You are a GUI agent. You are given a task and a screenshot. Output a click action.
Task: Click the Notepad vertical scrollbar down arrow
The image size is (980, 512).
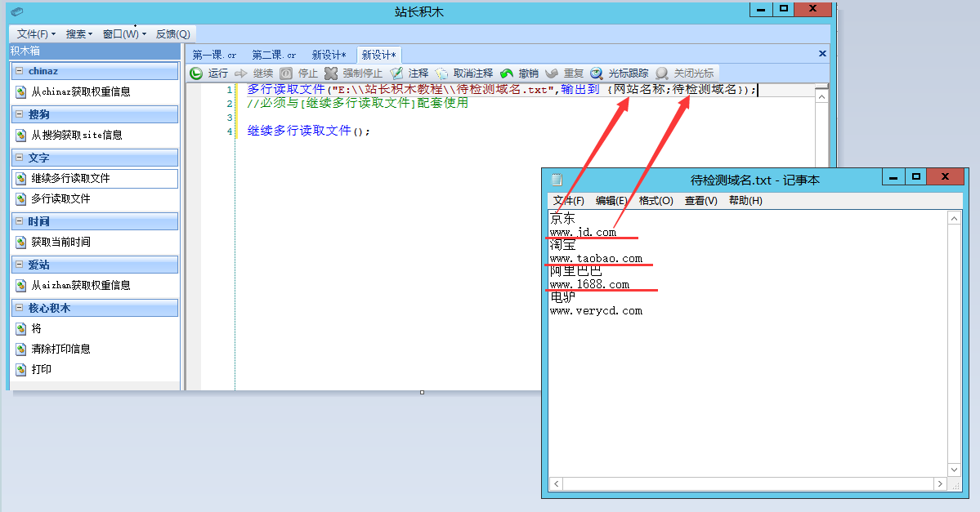[x=953, y=470]
